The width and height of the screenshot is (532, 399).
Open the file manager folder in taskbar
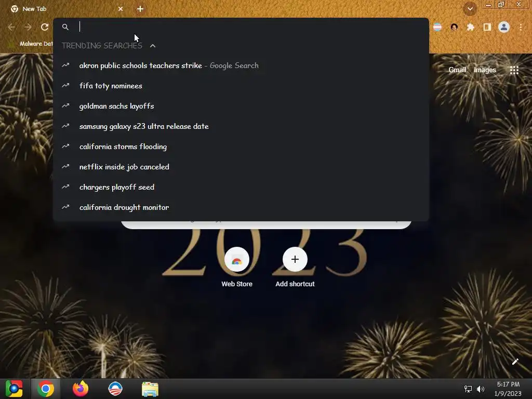coord(150,389)
